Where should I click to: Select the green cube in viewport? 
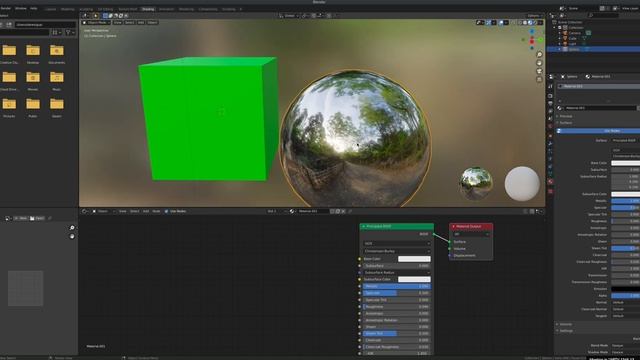[208, 119]
